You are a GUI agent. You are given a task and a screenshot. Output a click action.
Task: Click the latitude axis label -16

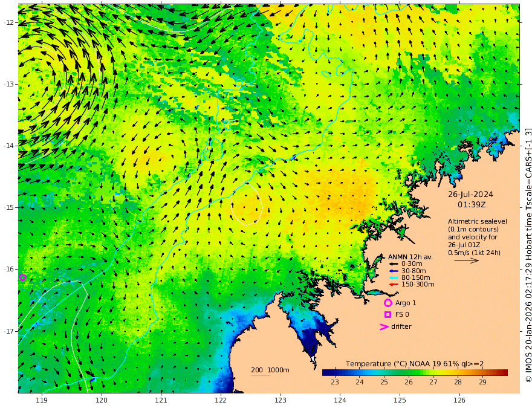(9, 269)
